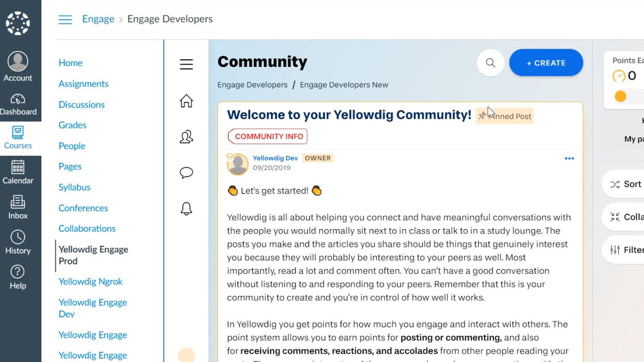Click the Pinned Post label
This screenshot has width=644, height=362.
pos(504,116)
